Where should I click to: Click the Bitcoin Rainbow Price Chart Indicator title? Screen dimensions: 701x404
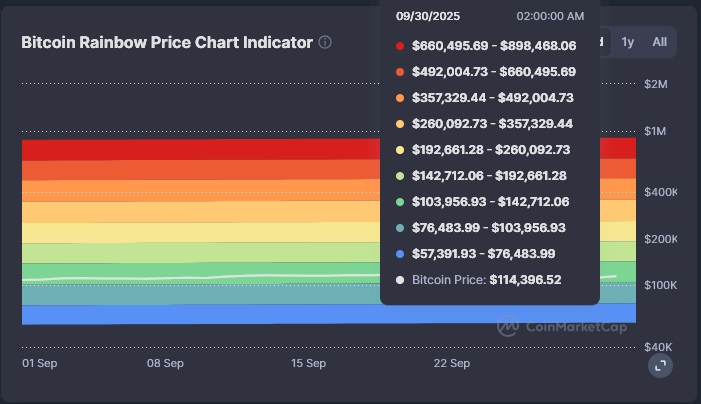167,43
